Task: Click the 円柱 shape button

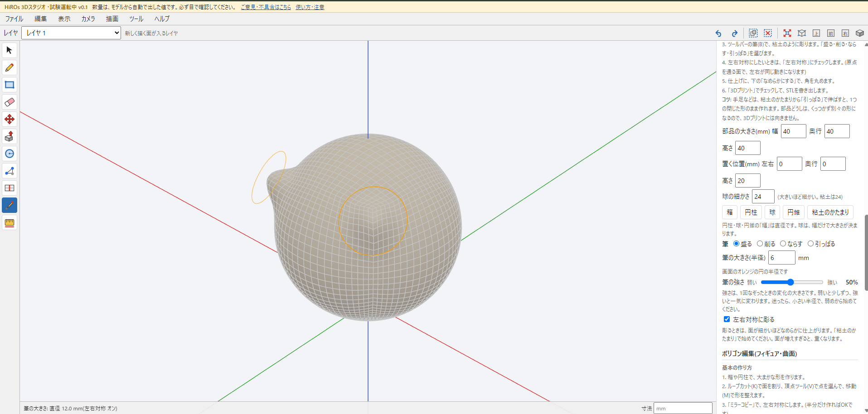Action: [751, 212]
